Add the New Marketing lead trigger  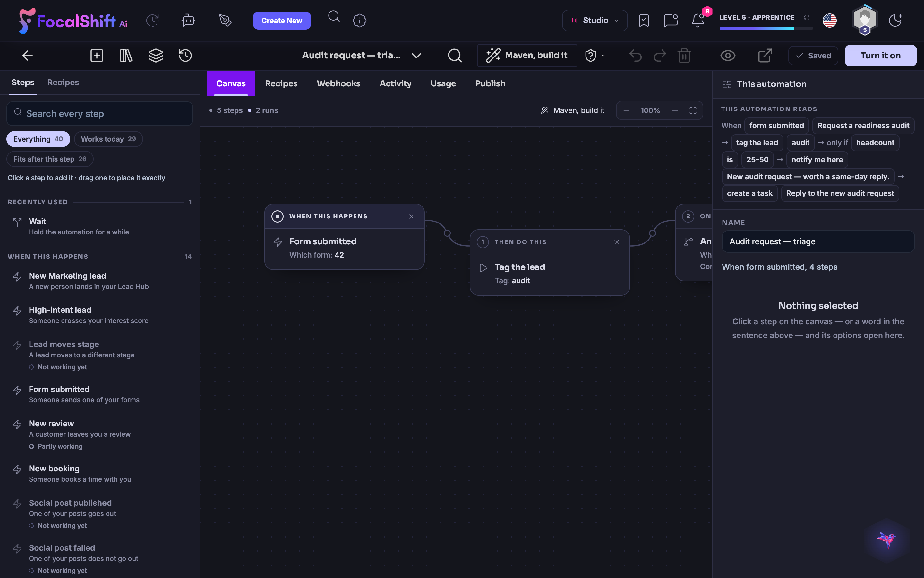[x=100, y=281]
